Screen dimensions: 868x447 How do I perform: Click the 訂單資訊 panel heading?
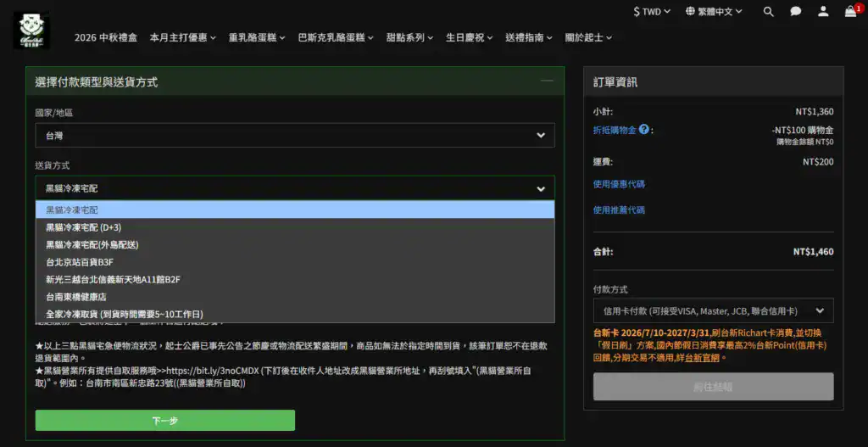pos(615,82)
